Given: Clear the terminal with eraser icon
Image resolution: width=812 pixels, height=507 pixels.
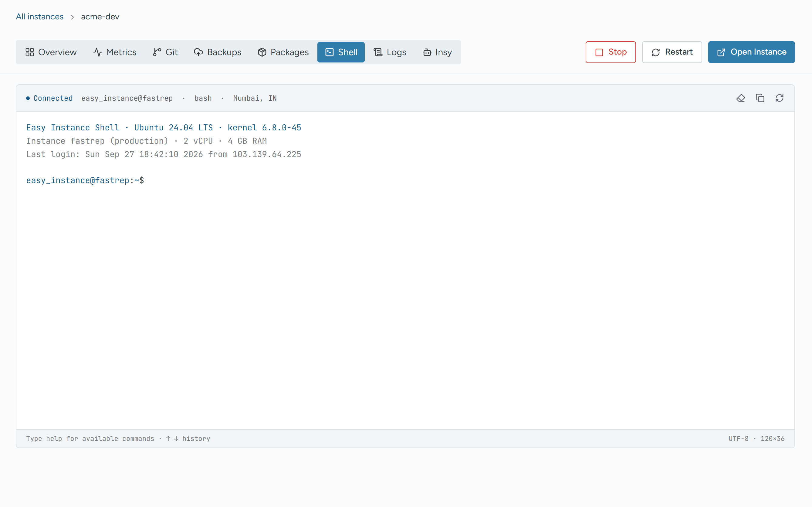Looking at the screenshot, I should 740,98.
